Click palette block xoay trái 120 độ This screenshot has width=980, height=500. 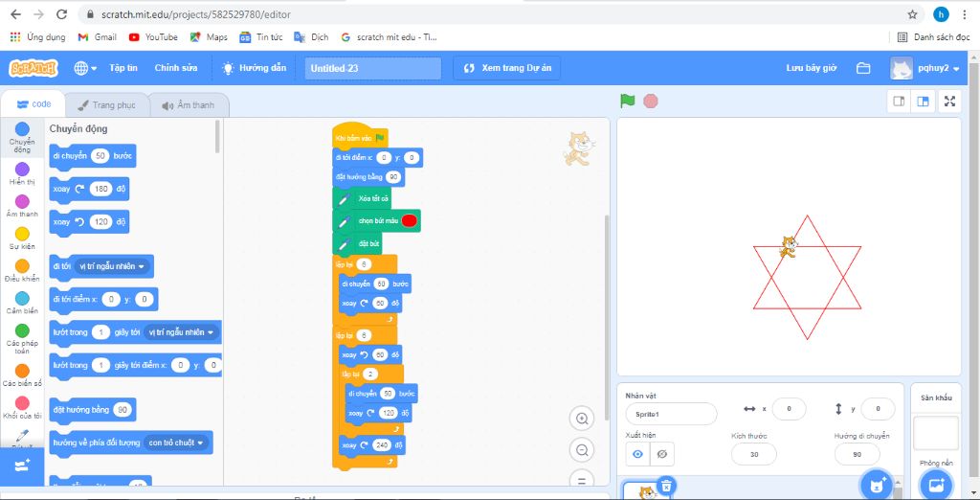pyautogui.click(x=89, y=222)
